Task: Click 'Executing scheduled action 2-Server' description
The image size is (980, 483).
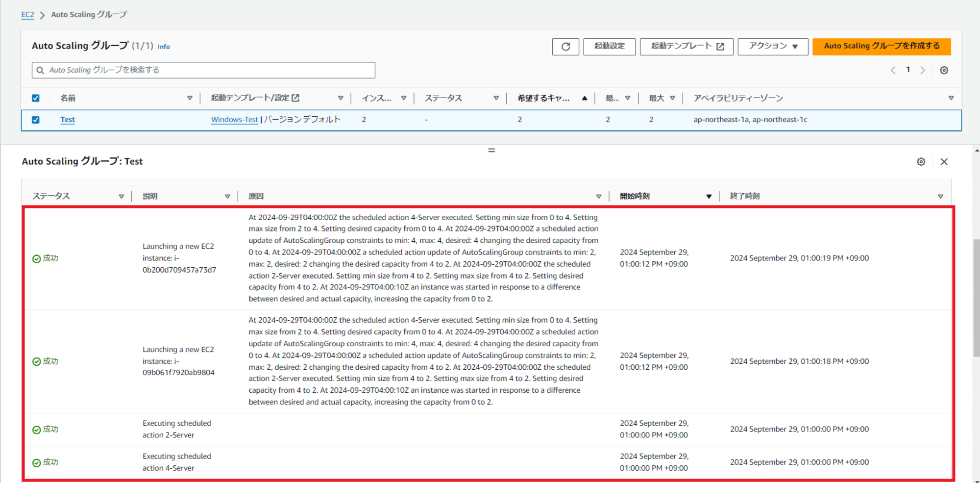Action: [x=177, y=429]
